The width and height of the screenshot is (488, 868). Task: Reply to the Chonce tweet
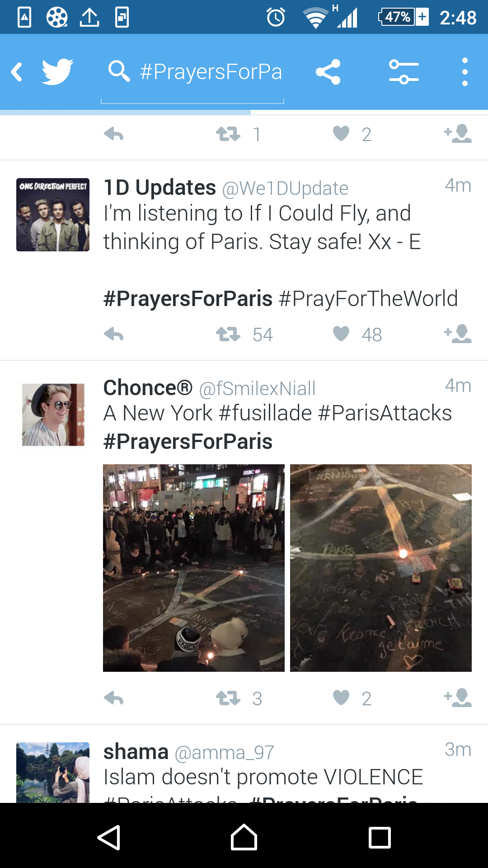(113, 698)
